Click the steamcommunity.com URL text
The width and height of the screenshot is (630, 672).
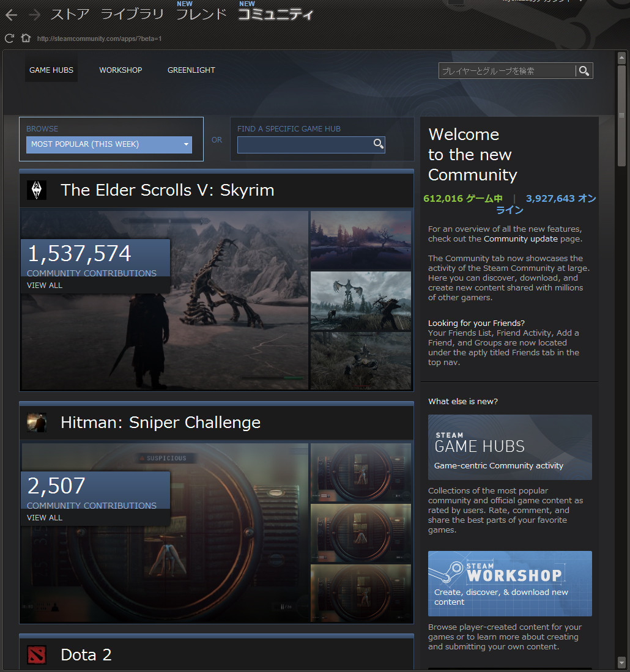click(x=99, y=39)
